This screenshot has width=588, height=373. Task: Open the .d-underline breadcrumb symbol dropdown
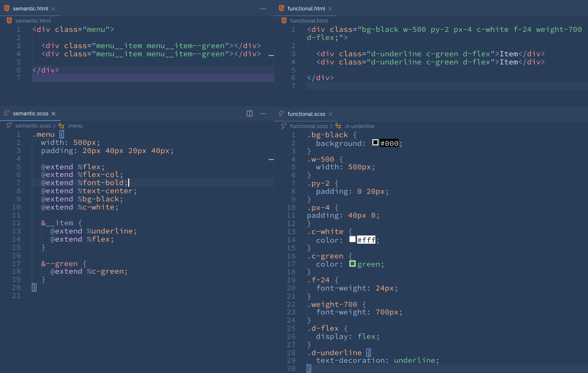(x=359, y=126)
